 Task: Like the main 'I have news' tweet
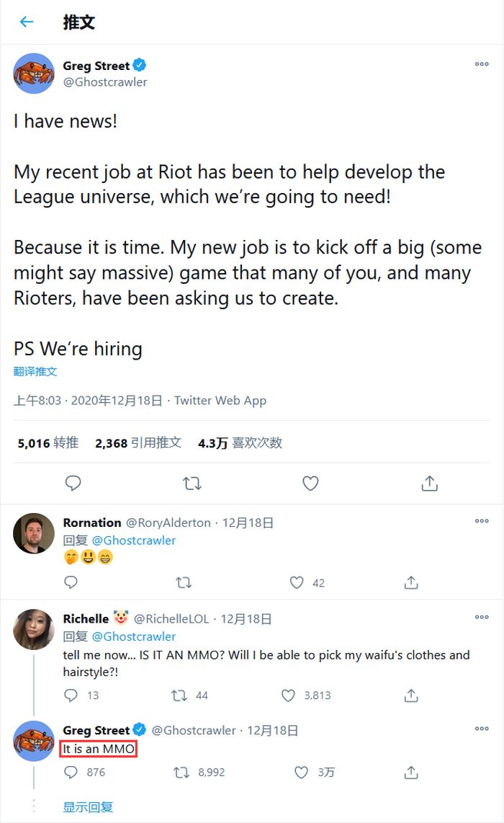(x=310, y=484)
